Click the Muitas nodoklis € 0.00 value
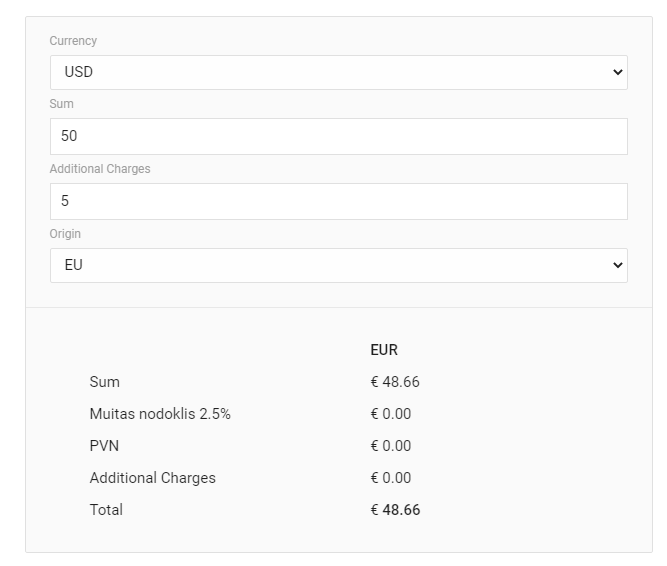 click(390, 414)
